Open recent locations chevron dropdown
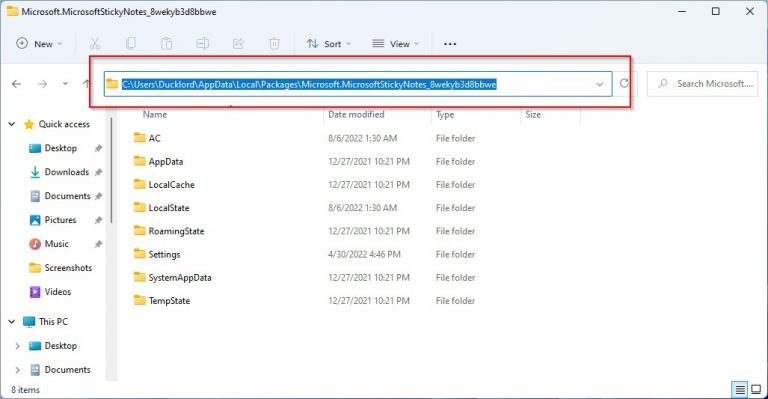The width and height of the screenshot is (768, 399). (65, 84)
